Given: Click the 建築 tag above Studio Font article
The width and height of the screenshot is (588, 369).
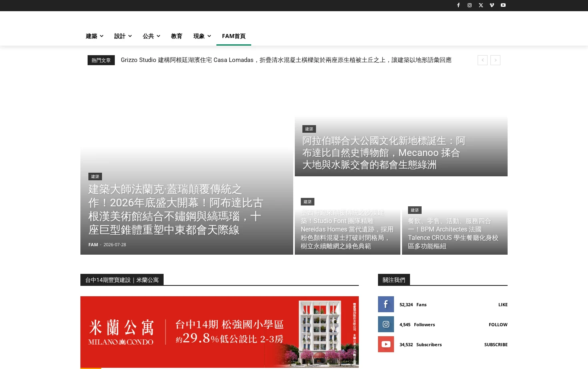Looking at the screenshot, I should tap(308, 201).
